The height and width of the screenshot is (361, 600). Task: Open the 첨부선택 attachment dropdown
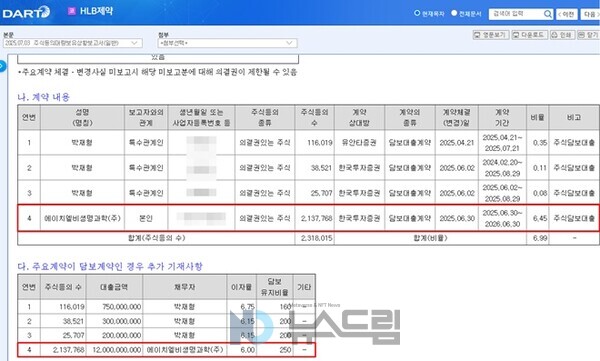point(227,43)
